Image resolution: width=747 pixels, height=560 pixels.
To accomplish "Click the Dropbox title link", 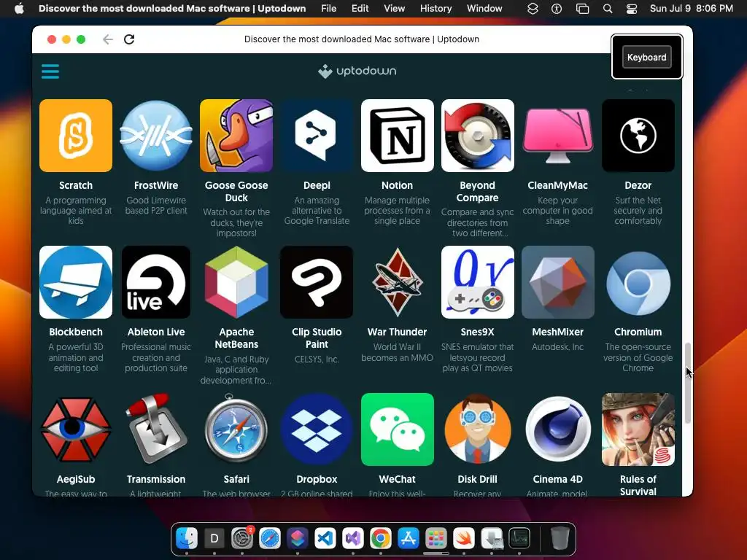I will (317, 479).
